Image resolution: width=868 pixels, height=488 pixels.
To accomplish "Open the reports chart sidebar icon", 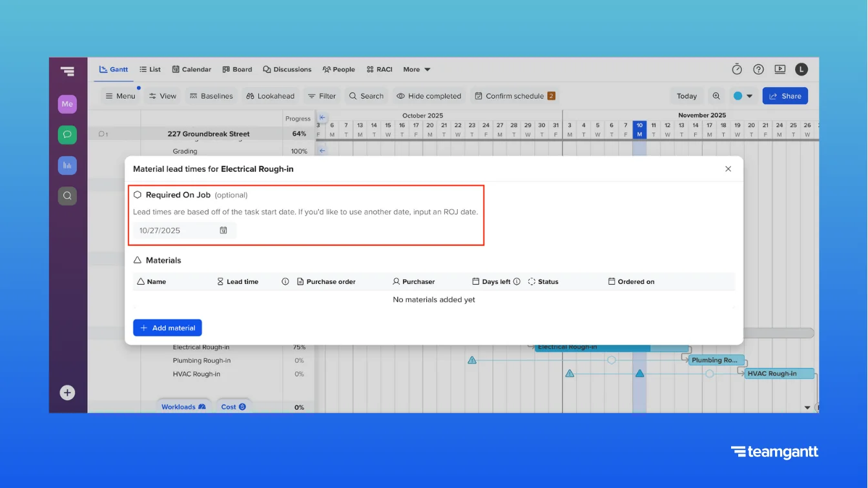I will (x=67, y=165).
